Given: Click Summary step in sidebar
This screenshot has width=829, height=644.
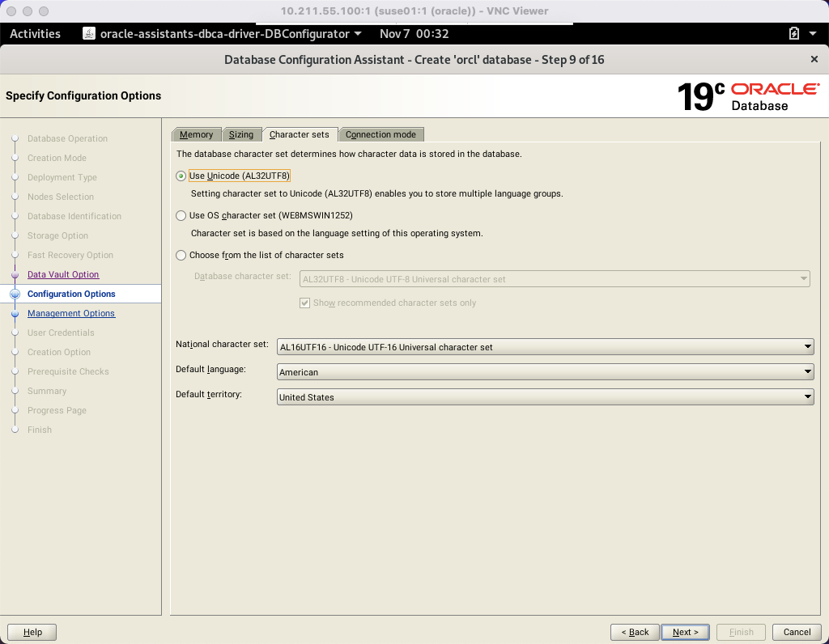Looking at the screenshot, I should tap(47, 391).
